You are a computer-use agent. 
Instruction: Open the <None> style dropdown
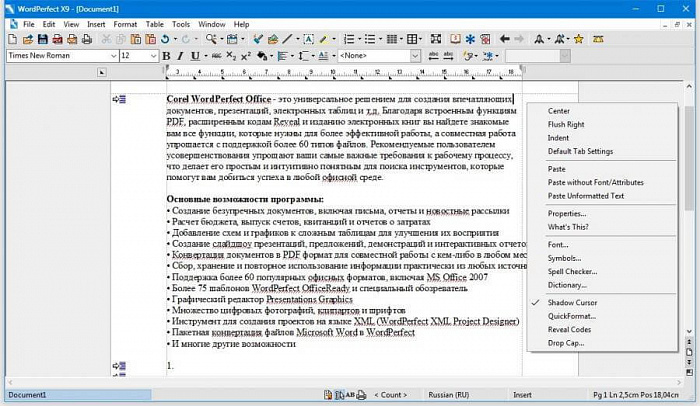[415, 56]
